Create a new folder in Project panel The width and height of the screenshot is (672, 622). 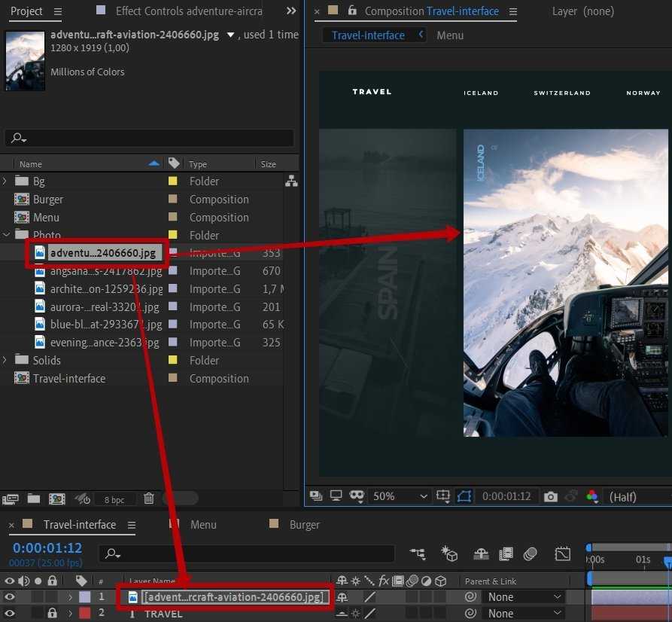point(33,499)
